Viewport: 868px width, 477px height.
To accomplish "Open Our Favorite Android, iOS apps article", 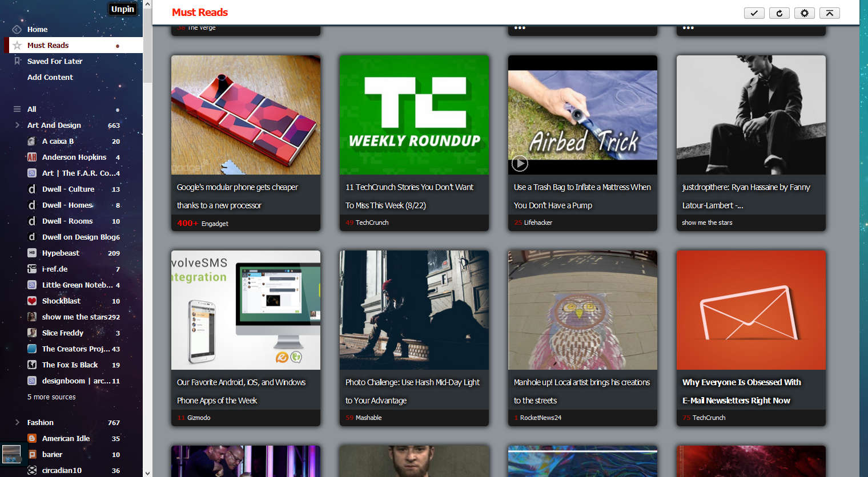I will point(241,391).
